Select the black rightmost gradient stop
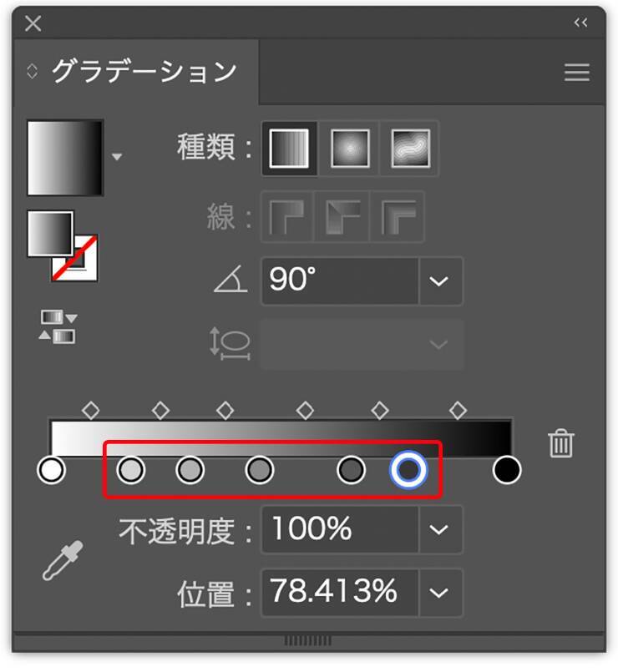The width and height of the screenshot is (618, 672). pos(506,470)
